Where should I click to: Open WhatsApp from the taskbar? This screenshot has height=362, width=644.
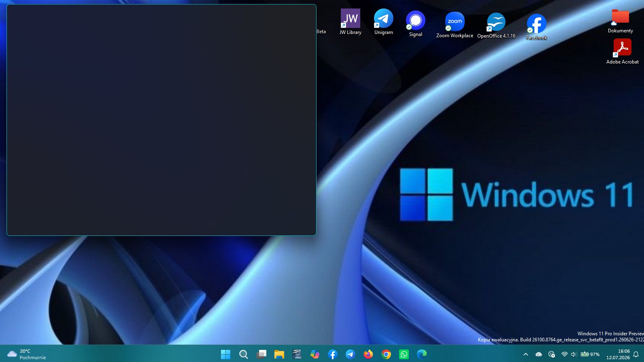(x=404, y=354)
